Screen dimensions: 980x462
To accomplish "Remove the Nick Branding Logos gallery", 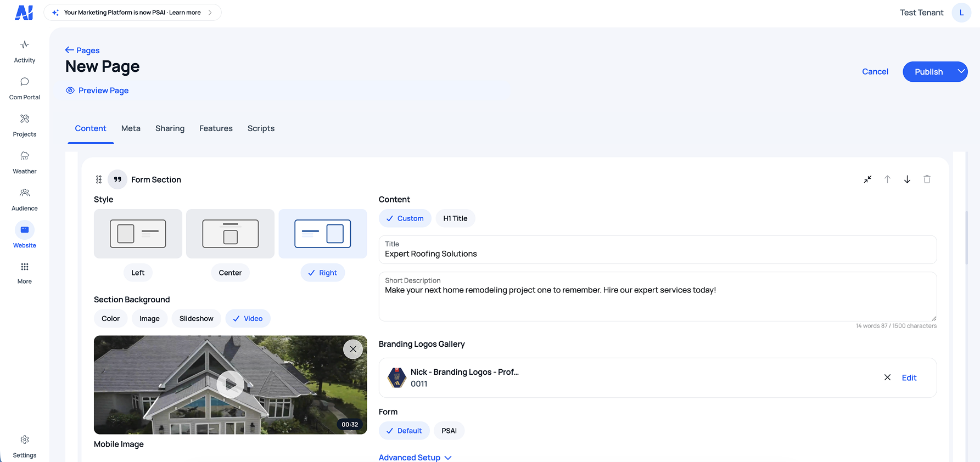I will coord(887,378).
